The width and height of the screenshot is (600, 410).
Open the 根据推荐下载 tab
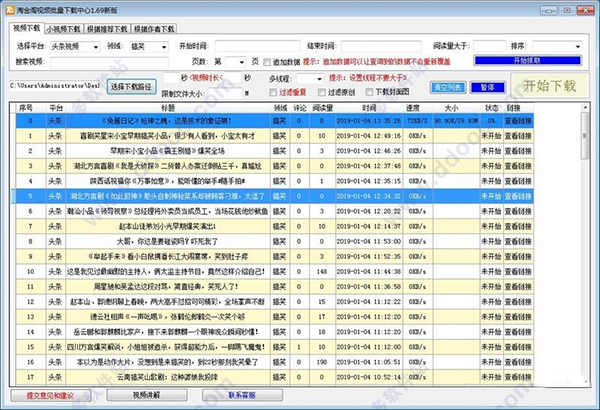(x=107, y=29)
